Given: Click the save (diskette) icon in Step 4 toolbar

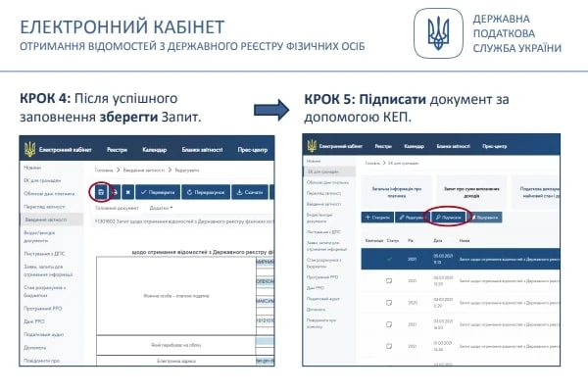Looking at the screenshot, I should pyautogui.click(x=101, y=192).
